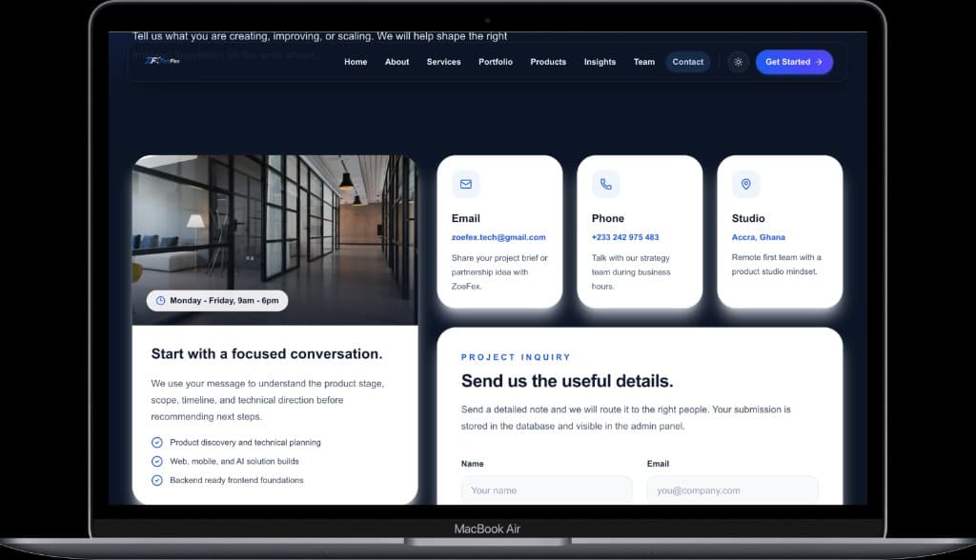The image size is (976, 560).
Task: Focus the you@company.com email field
Action: 733,490
